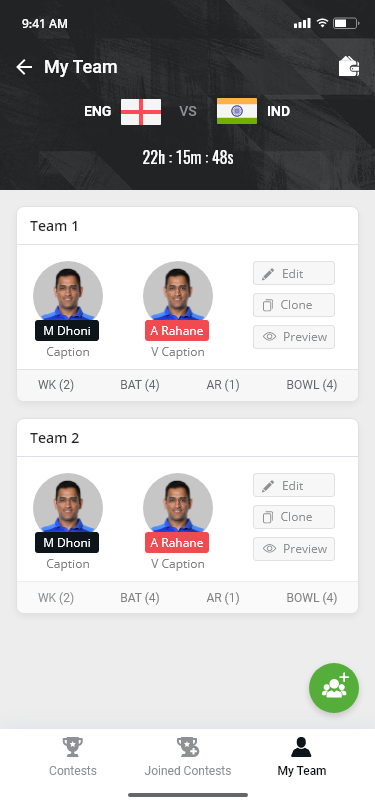Select the My Team bottom tab
The image size is (375, 812).
click(x=301, y=757)
